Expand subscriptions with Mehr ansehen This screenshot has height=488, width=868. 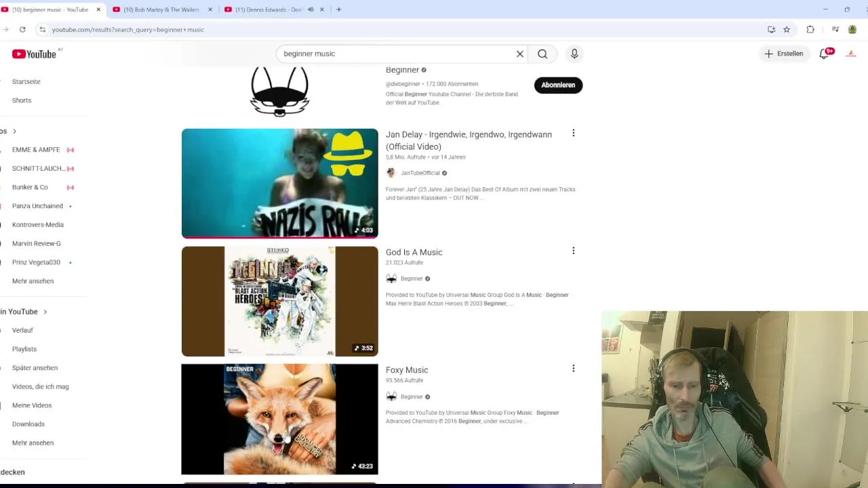click(33, 281)
